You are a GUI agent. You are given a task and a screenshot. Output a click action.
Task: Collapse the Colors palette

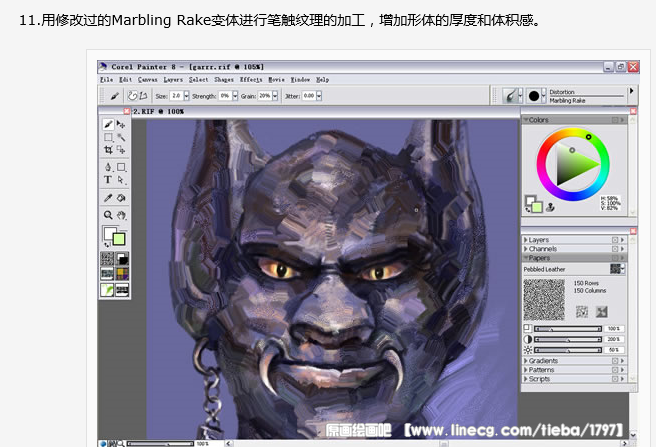(526, 120)
